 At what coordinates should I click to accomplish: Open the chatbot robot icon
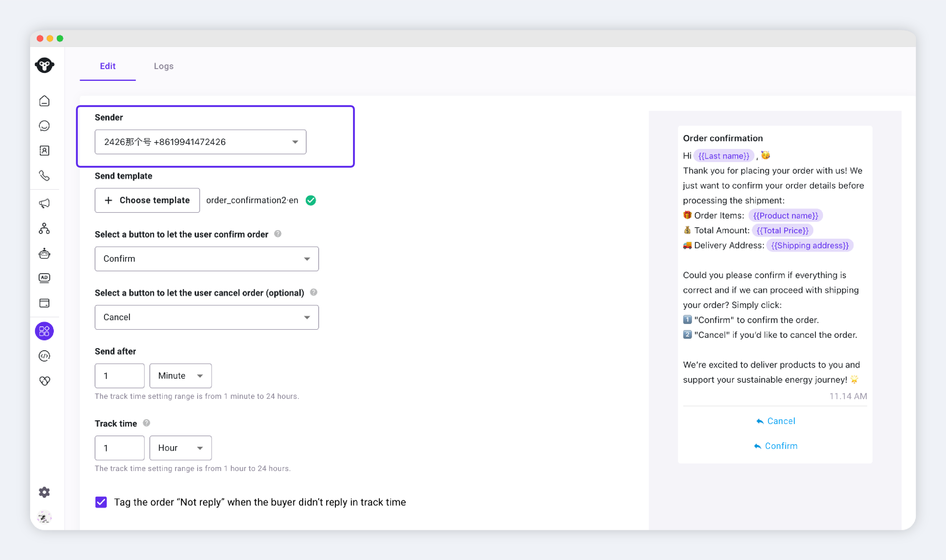pyautogui.click(x=44, y=253)
